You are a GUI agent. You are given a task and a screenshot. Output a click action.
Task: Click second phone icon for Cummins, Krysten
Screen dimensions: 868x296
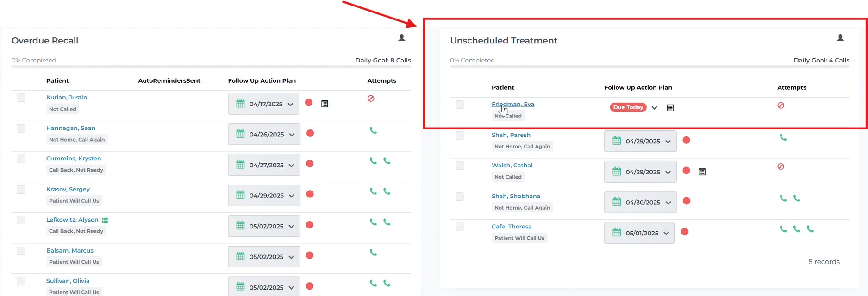click(387, 161)
